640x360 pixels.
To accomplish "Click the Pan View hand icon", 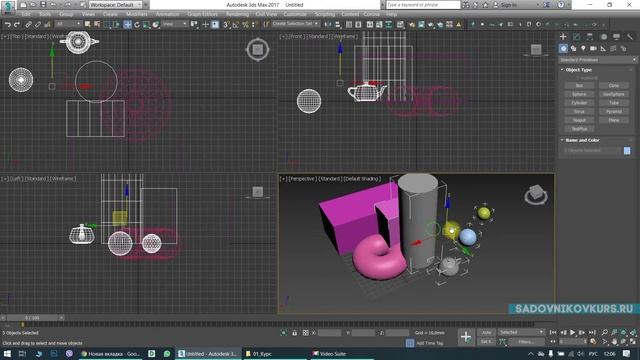I will click(x=614, y=341).
